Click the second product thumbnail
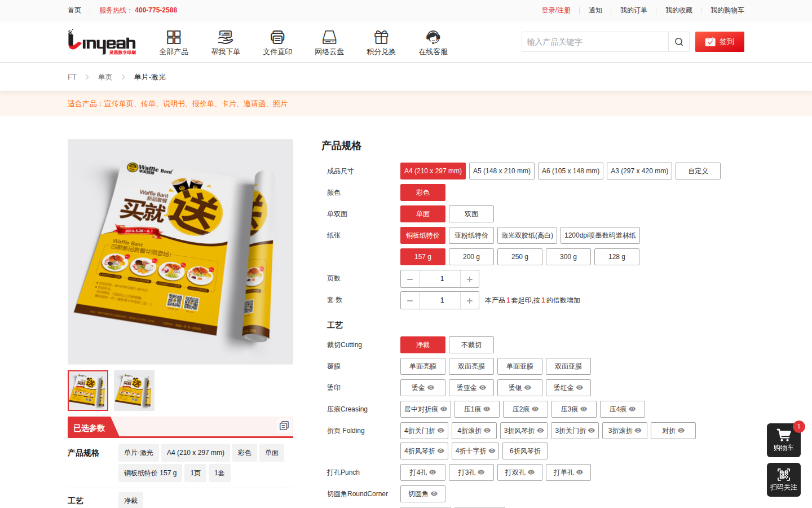The image size is (812, 508). tap(134, 390)
